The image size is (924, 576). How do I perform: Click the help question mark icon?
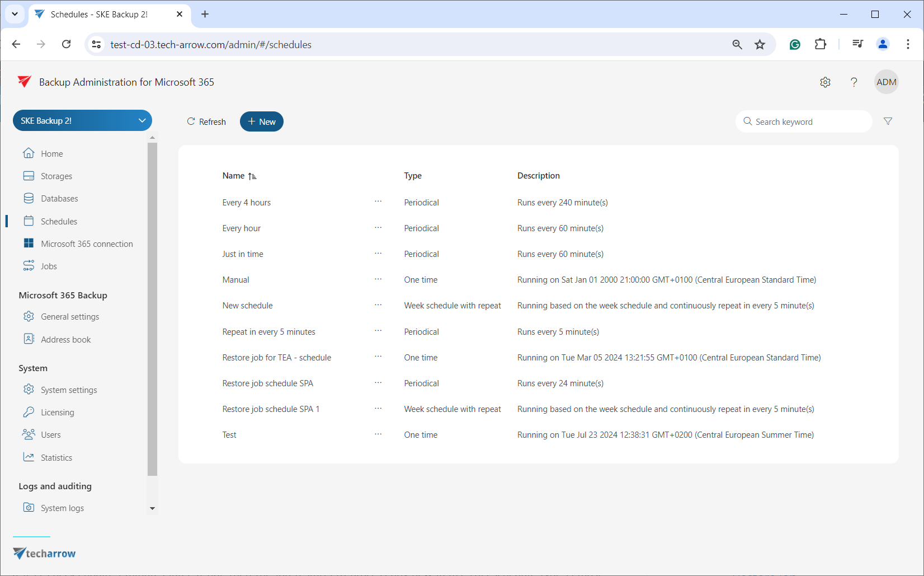854,82
